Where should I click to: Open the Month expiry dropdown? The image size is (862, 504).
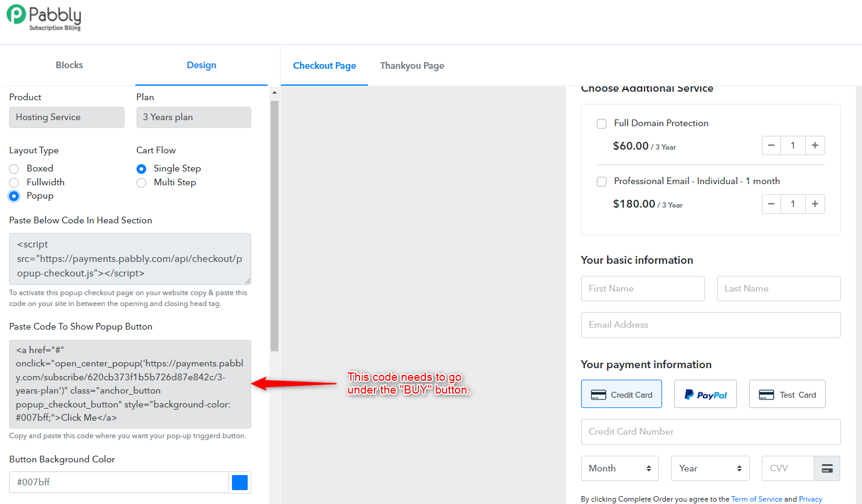point(620,468)
